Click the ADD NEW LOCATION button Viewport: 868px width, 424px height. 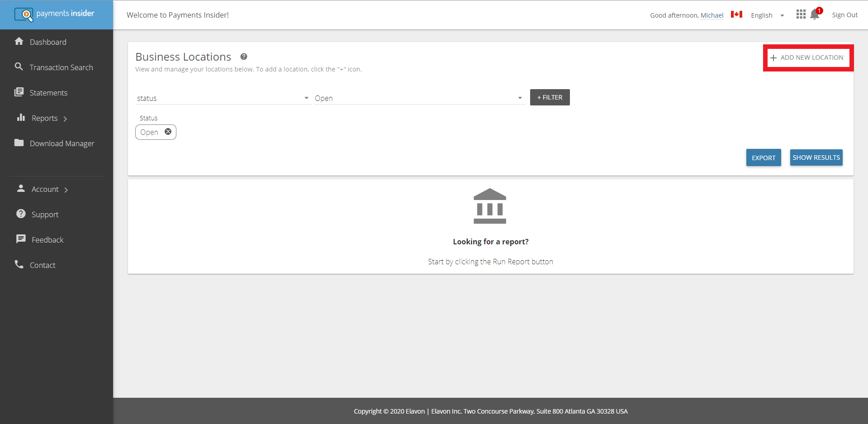pos(808,57)
